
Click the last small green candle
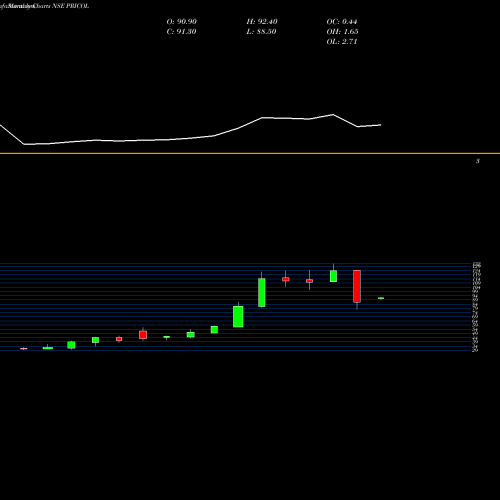click(381, 298)
